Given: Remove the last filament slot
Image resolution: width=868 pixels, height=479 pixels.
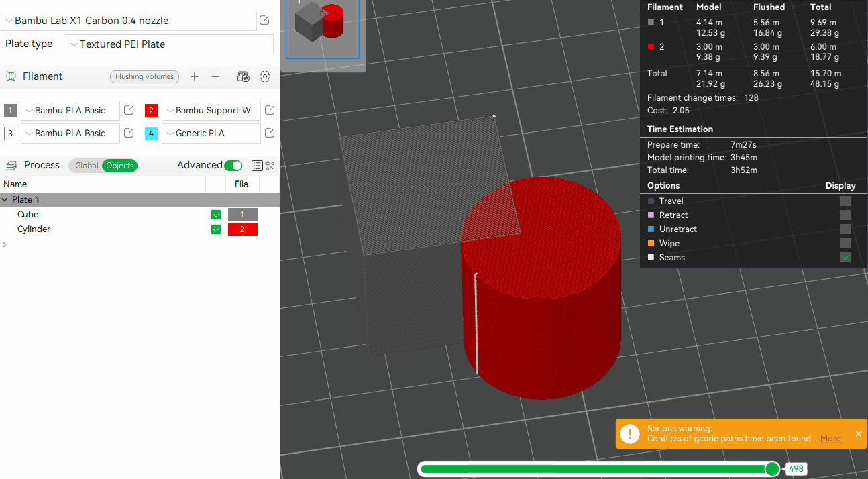Looking at the screenshot, I should click(215, 76).
